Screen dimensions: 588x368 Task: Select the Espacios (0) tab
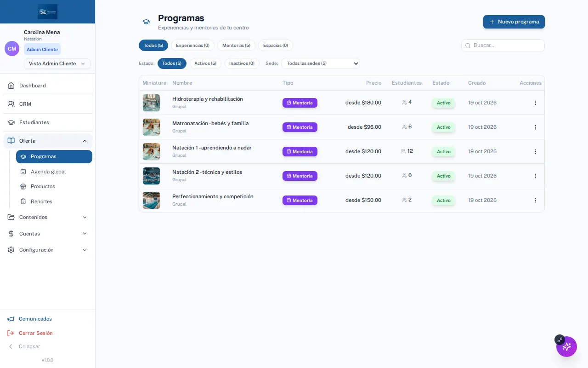[276, 46]
